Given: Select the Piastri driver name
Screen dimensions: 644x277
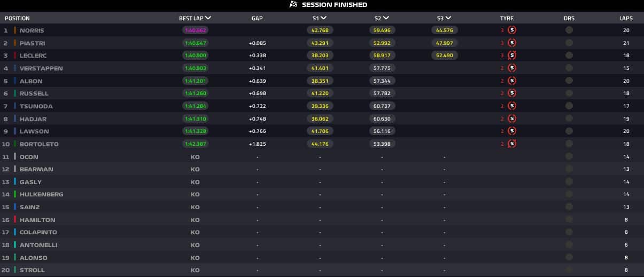Looking at the screenshot, I should pos(32,43).
